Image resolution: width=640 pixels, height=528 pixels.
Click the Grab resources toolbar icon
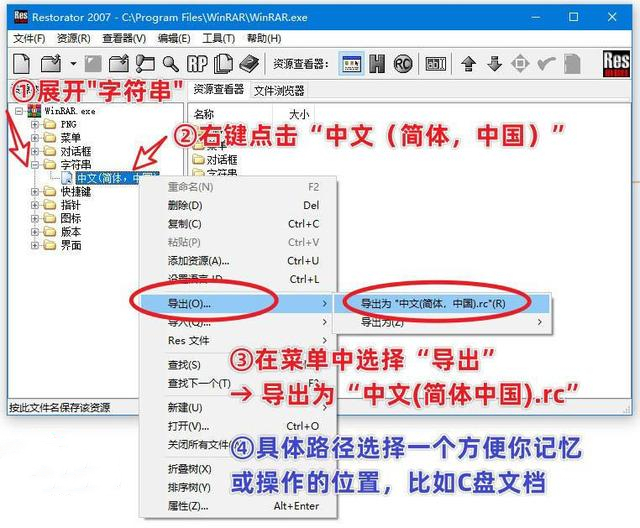click(145, 64)
